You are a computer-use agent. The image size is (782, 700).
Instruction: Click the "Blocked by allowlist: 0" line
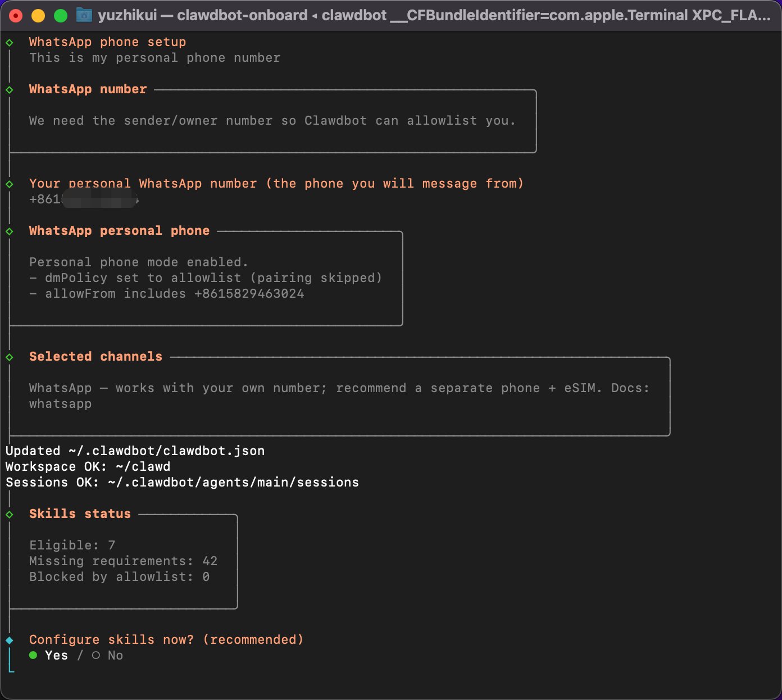click(119, 577)
